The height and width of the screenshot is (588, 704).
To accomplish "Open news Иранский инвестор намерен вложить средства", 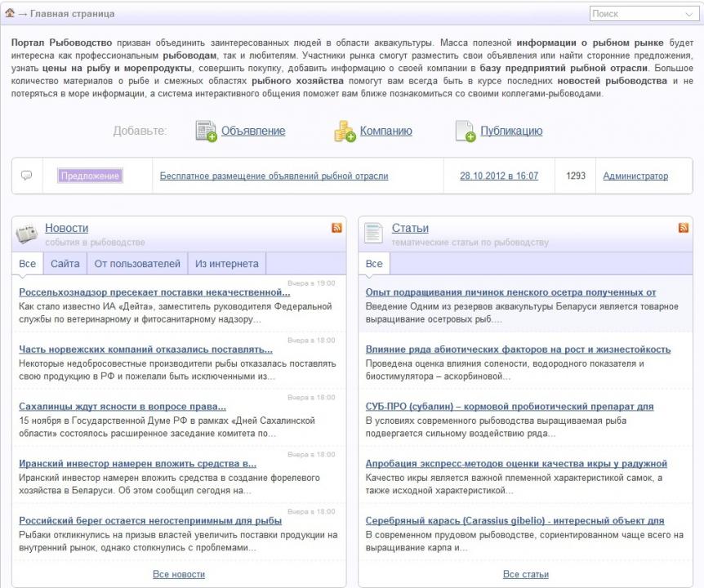I will [137, 463].
